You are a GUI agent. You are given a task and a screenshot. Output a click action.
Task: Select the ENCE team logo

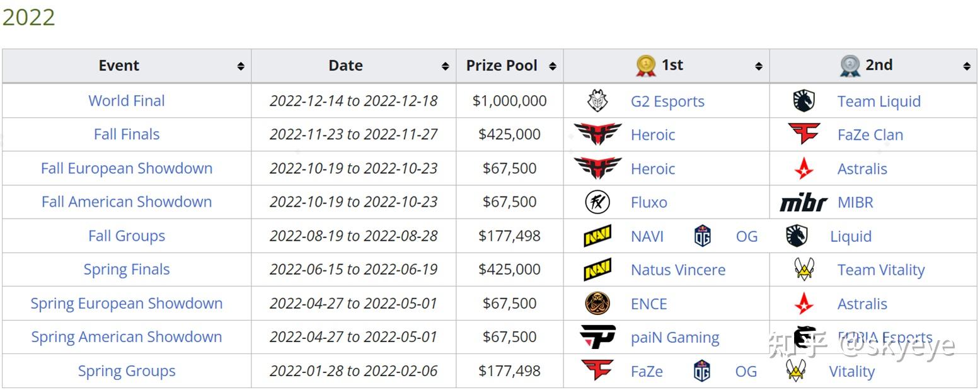tap(596, 303)
